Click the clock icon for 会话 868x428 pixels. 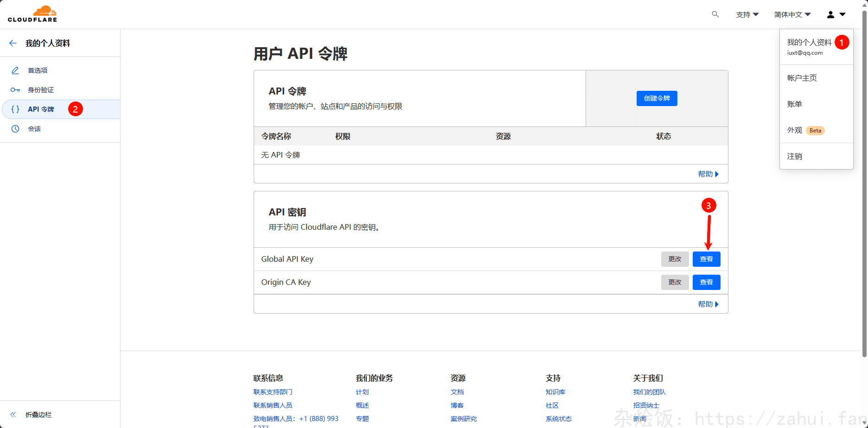point(15,129)
